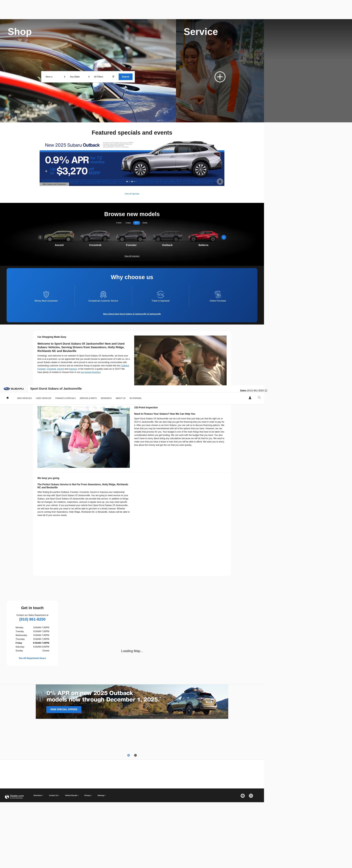Image resolution: width=352 pixels, height=868 pixels.
Task: Go to previous new model carousel
Action: [x=40, y=237]
